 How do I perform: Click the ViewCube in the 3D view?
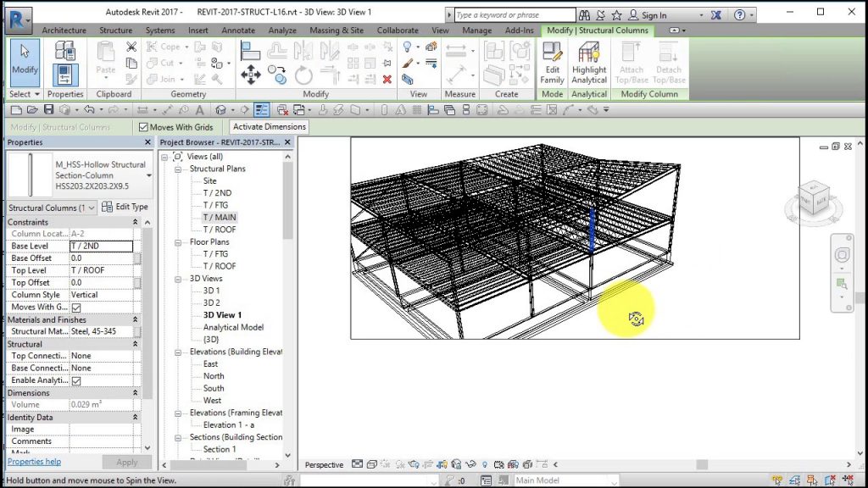[x=814, y=199]
